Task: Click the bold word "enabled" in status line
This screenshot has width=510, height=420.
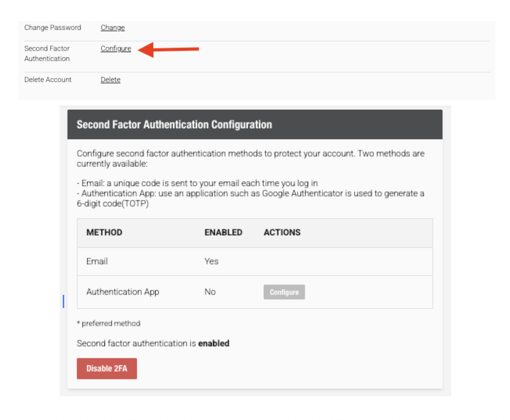Action: point(214,343)
